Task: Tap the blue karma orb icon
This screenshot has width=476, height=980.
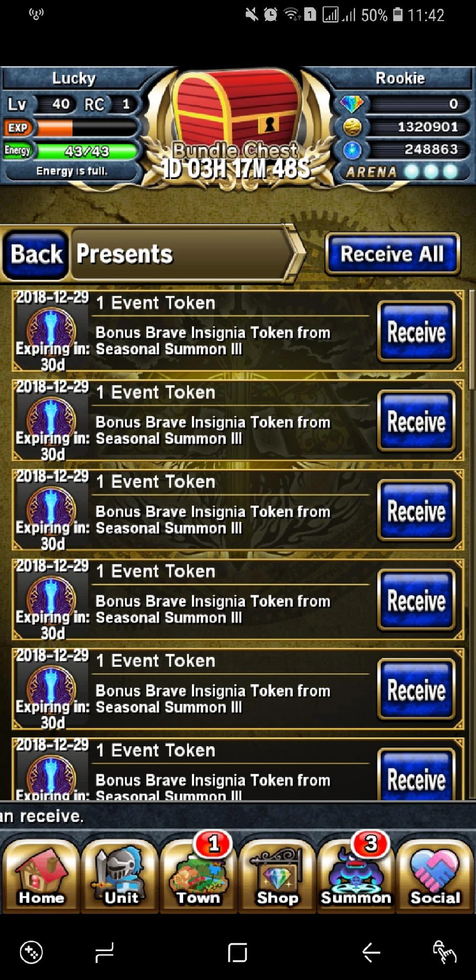Action: tap(352, 150)
